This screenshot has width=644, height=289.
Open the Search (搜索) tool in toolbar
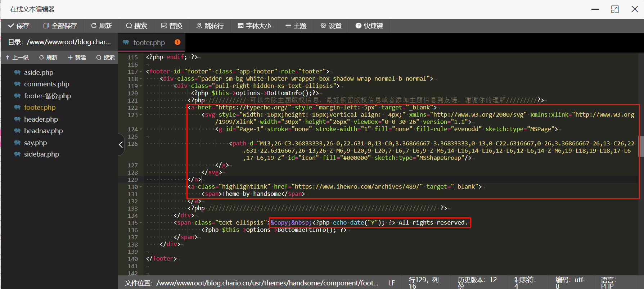click(x=136, y=26)
